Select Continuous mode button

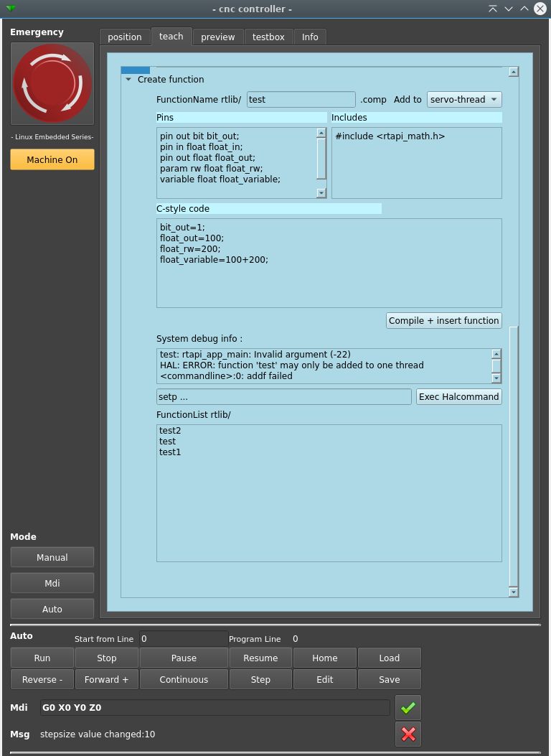point(184,679)
